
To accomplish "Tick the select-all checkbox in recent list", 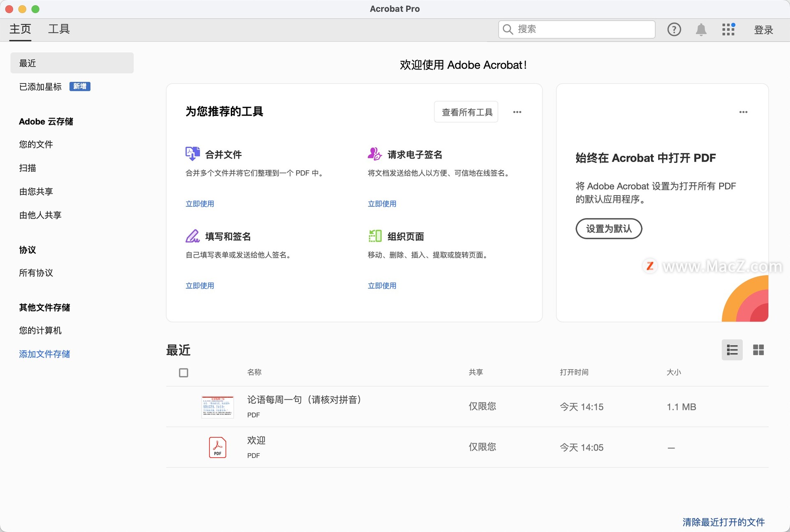I will [x=184, y=372].
